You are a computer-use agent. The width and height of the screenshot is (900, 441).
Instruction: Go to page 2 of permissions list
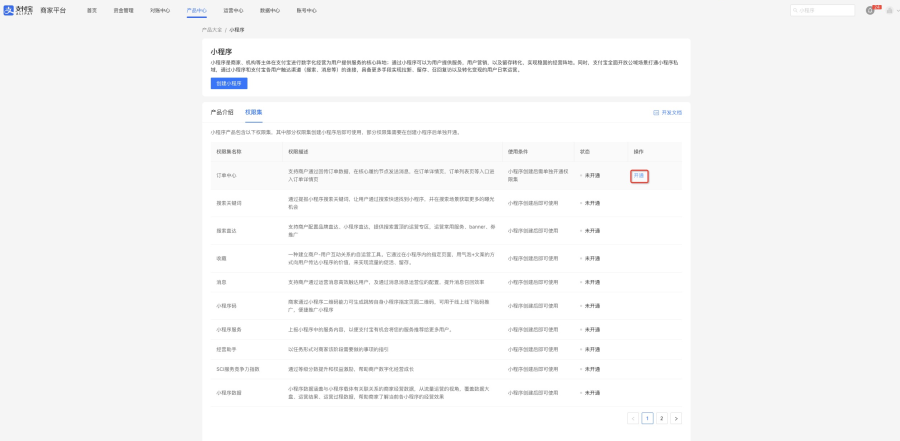click(662, 419)
